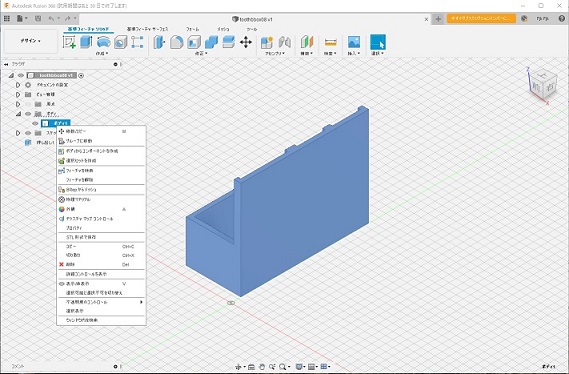Open the Design workspace dropdown
The image size is (569, 374).
point(30,41)
